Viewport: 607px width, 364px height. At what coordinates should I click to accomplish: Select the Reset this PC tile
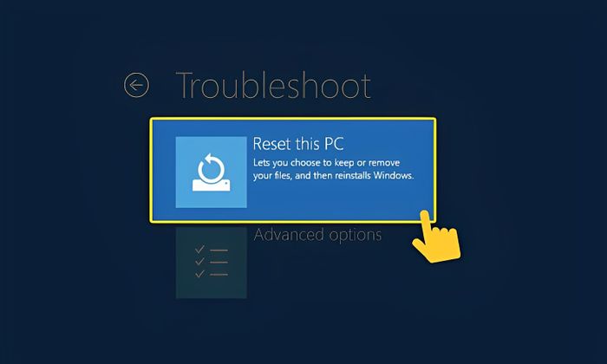coord(293,170)
